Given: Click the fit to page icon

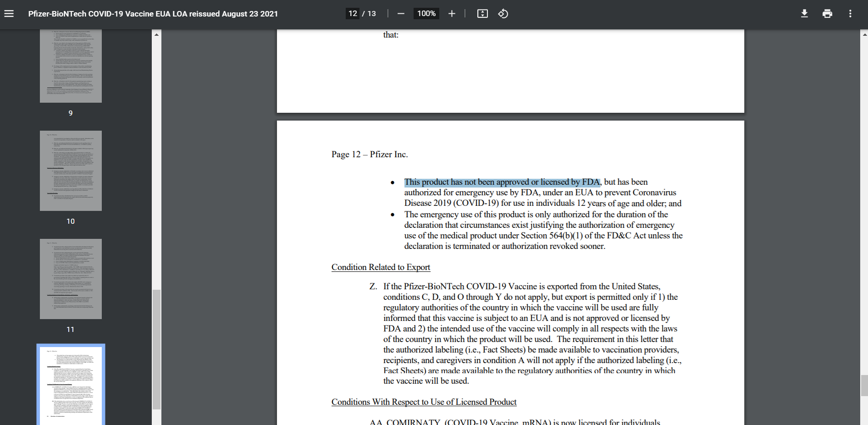Looking at the screenshot, I should [482, 14].
